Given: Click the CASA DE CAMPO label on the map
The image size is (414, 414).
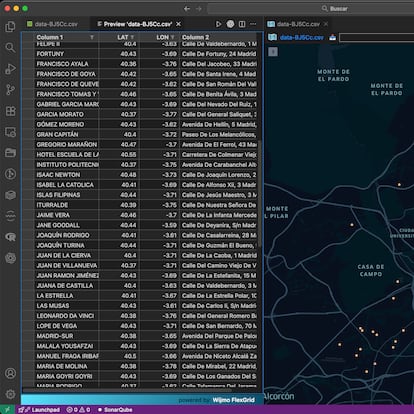Looking at the screenshot, I should tap(371, 270).
